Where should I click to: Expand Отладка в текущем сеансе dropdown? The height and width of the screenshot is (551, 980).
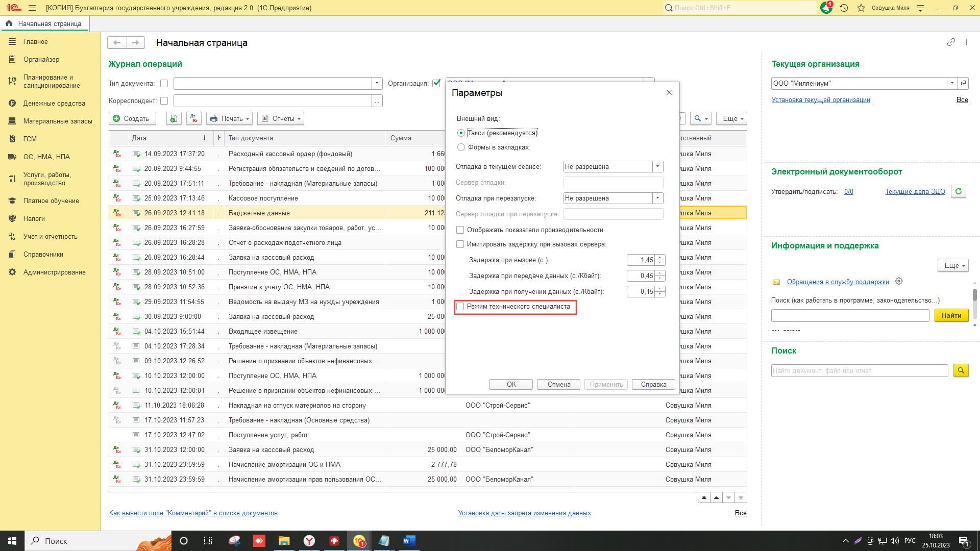coord(658,166)
